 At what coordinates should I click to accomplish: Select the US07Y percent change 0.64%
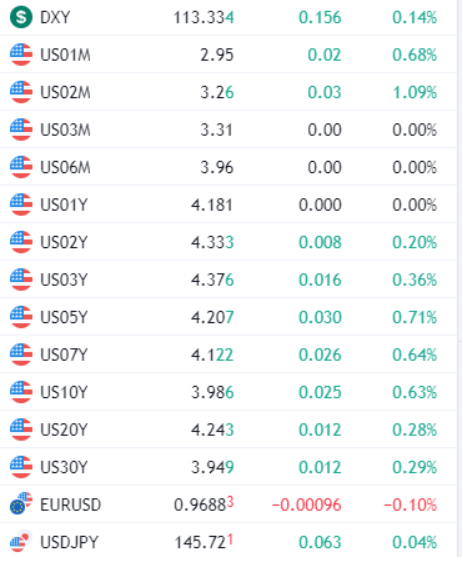pos(415,355)
